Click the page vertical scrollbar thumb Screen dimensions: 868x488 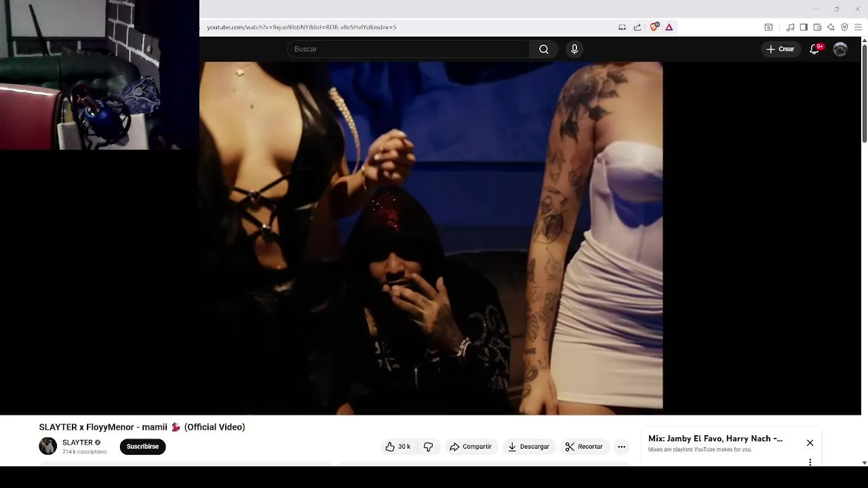coord(864,94)
